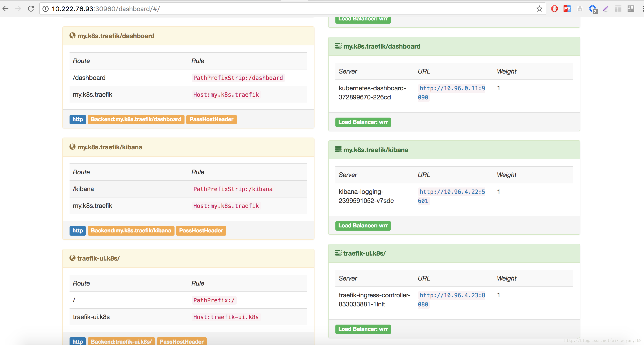The image size is (644, 345).
Task: Click Load Balancer: wrr badge in traefik-ui.k8s/ backend
Action: click(x=363, y=329)
